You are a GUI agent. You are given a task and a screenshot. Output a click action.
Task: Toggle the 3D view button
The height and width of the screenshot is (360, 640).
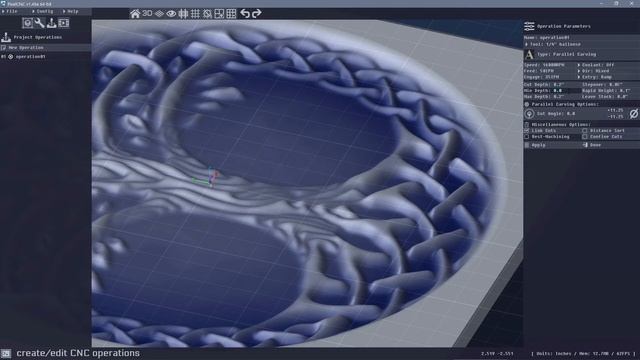[x=147, y=13]
